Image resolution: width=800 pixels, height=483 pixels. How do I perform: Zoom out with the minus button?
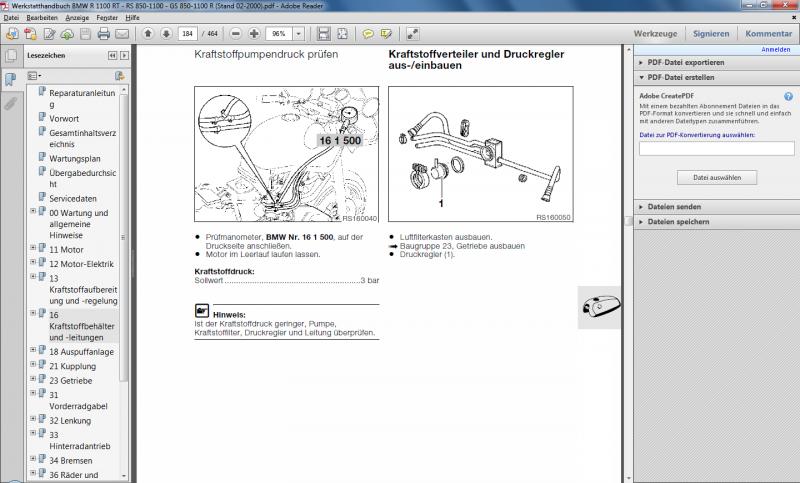point(235,33)
